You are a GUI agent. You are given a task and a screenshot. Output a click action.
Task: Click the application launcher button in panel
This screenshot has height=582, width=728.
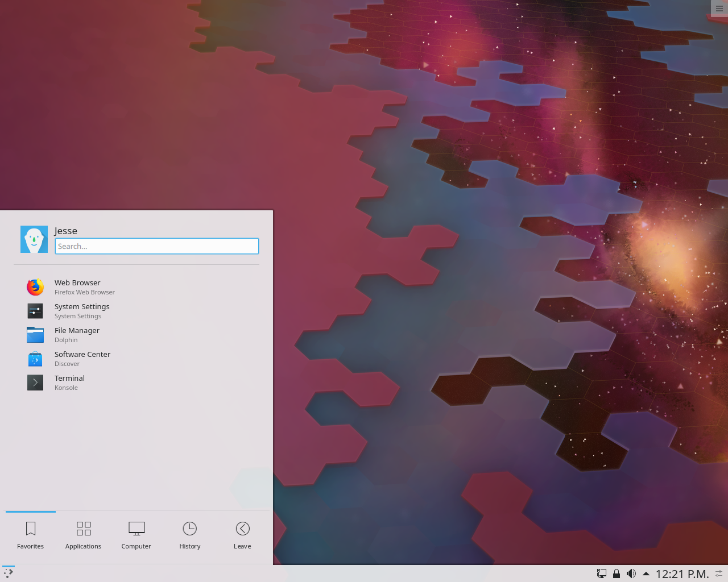[x=9, y=573]
